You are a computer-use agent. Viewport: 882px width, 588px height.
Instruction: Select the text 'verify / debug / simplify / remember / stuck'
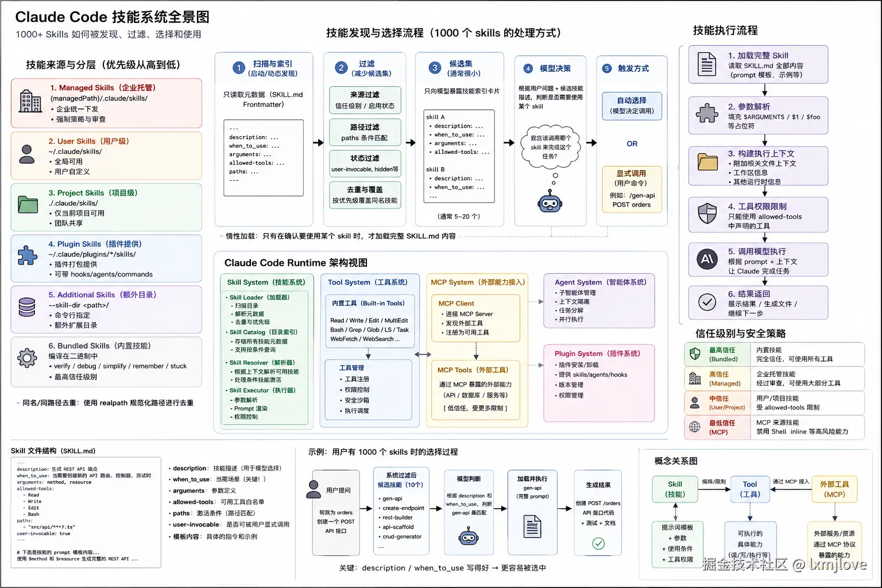[x=120, y=366]
